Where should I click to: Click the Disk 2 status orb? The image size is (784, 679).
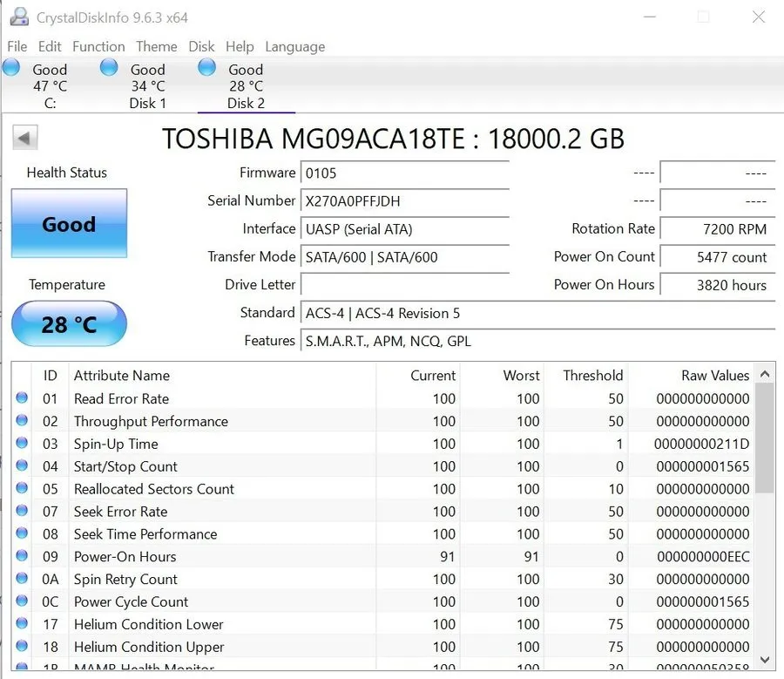207,67
